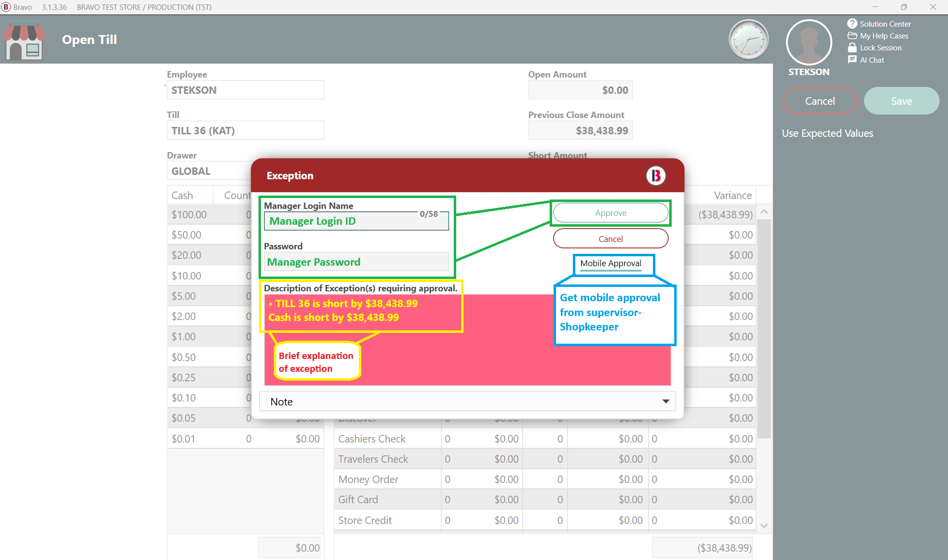
Task: Click the Cash column header
Action: [190, 195]
